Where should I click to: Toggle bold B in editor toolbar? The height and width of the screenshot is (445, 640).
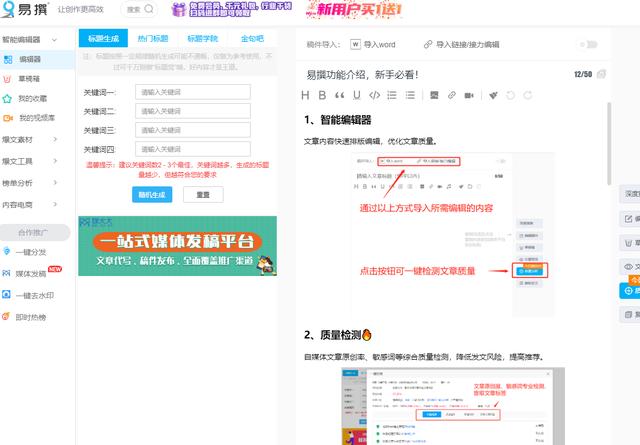click(322, 95)
